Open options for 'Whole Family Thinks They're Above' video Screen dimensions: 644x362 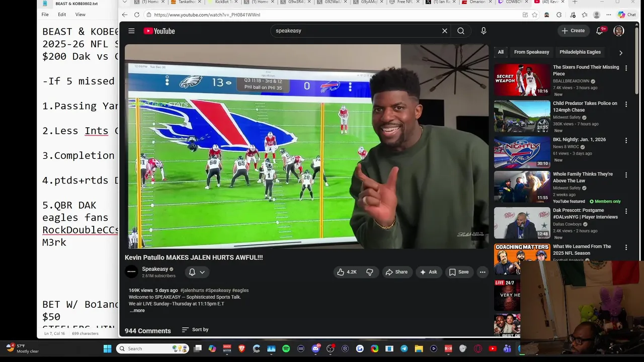(x=626, y=175)
